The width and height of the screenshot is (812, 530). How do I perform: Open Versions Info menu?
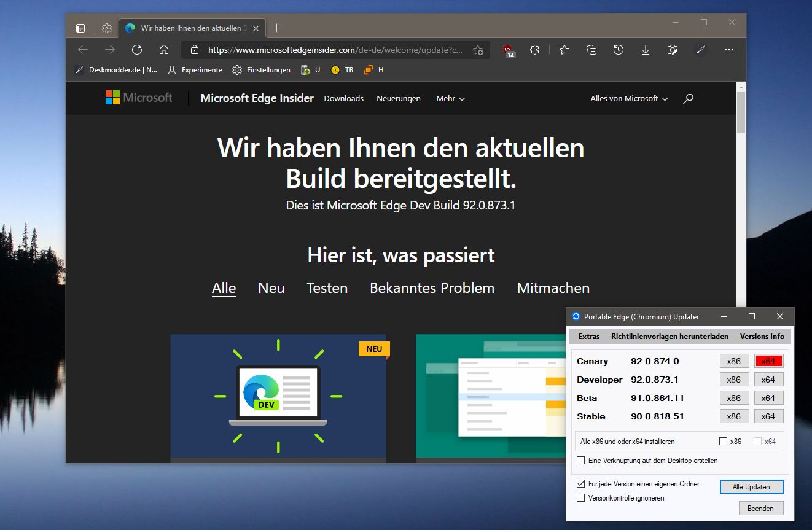point(762,337)
